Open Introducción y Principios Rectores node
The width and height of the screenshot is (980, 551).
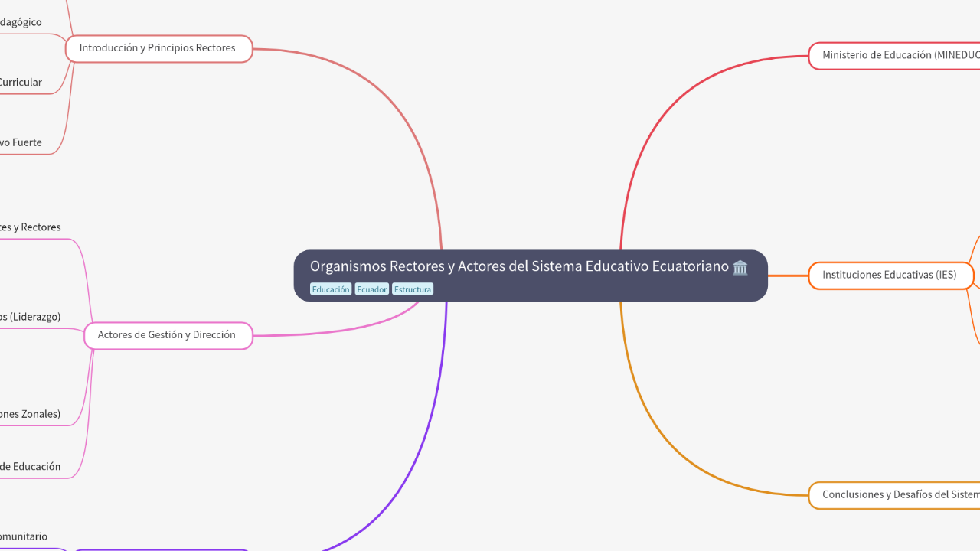click(x=158, y=48)
